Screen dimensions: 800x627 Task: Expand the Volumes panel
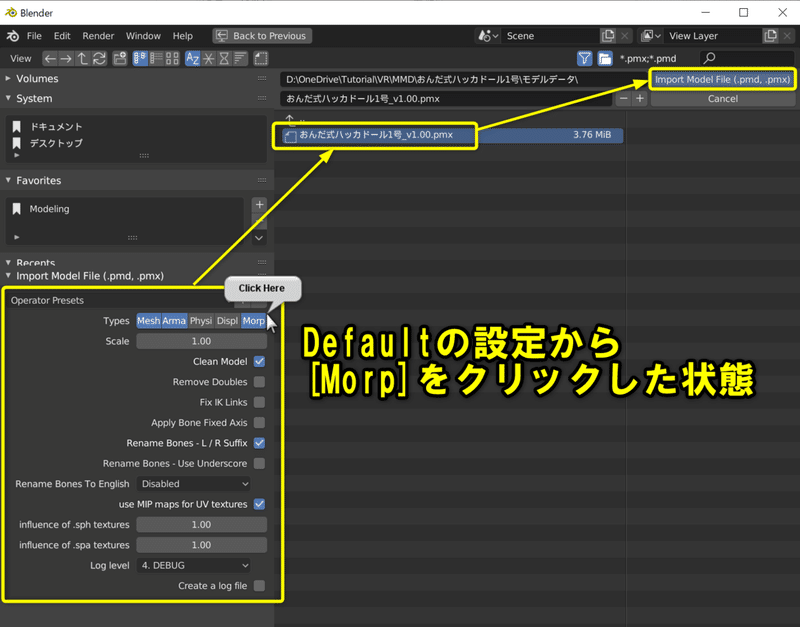[x=8, y=79]
